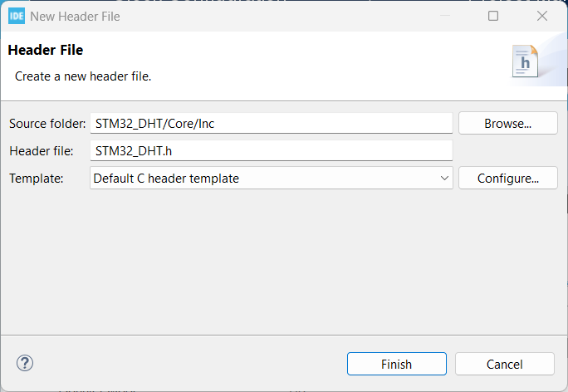The width and height of the screenshot is (568, 392).
Task: Click the 'New Header File' window title
Action: [75, 17]
